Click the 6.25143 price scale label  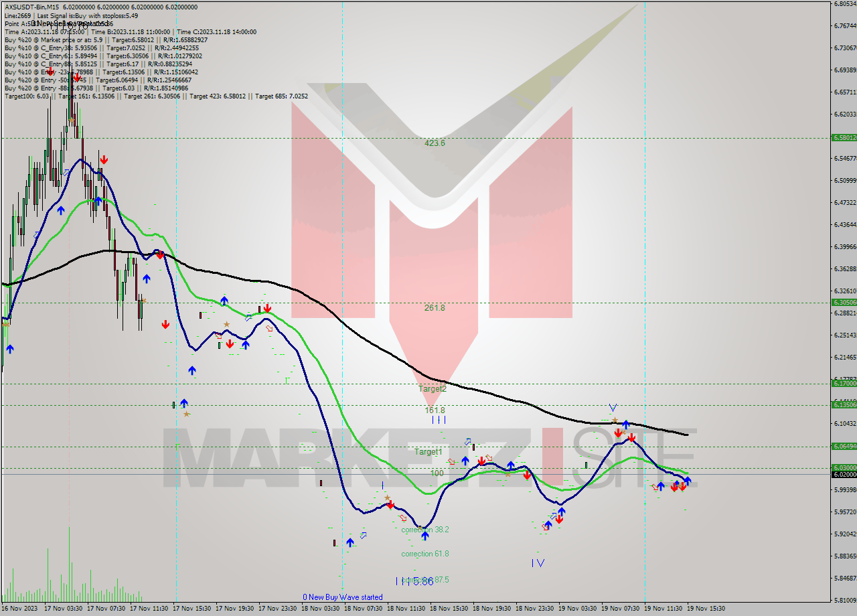[845, 335]
